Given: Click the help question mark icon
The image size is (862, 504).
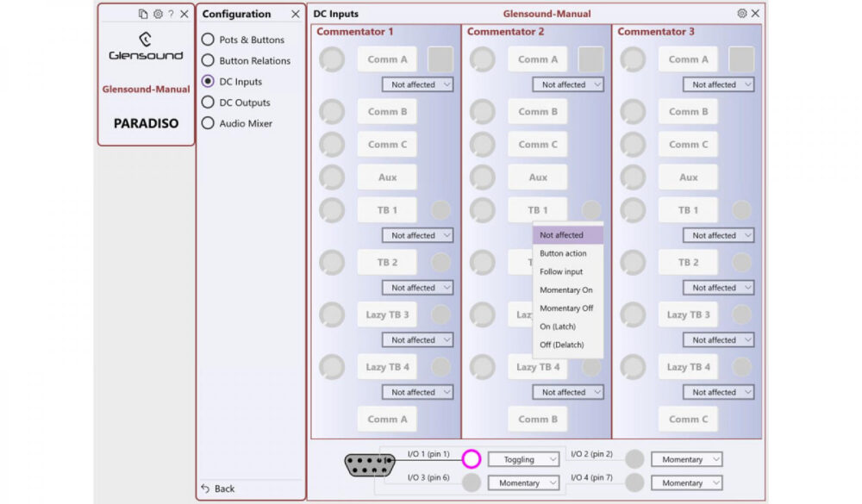Looking at the screenshot, I should [x=171, y=14].
